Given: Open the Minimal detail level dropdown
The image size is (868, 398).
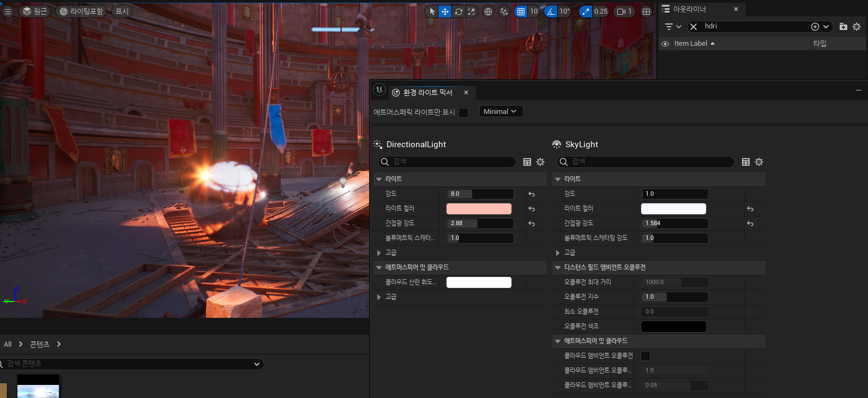Looking at the screenshot, I should click(x=501, y=111).
